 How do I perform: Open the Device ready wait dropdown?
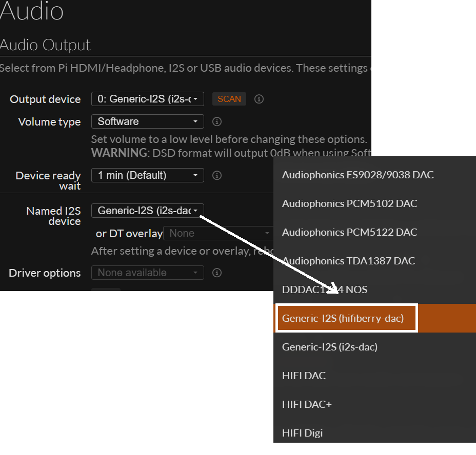tap(148, 175)
